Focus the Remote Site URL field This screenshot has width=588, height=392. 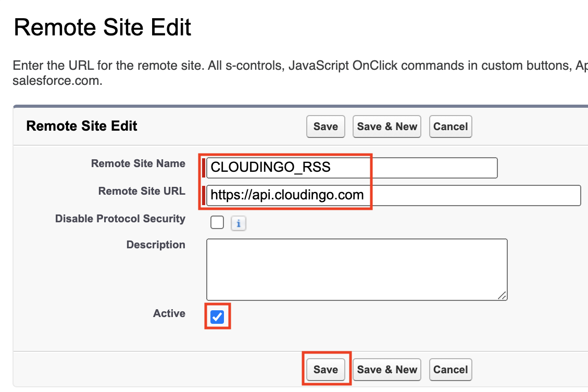click(393, 195)
